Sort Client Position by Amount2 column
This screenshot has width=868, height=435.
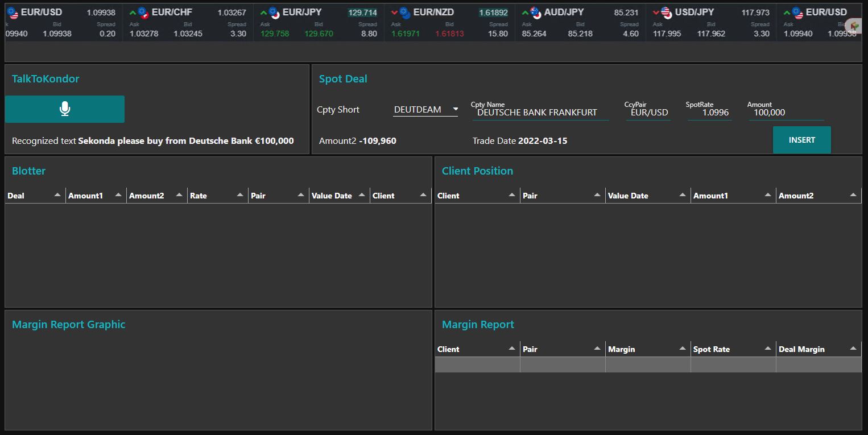click(x=819, y=196)
